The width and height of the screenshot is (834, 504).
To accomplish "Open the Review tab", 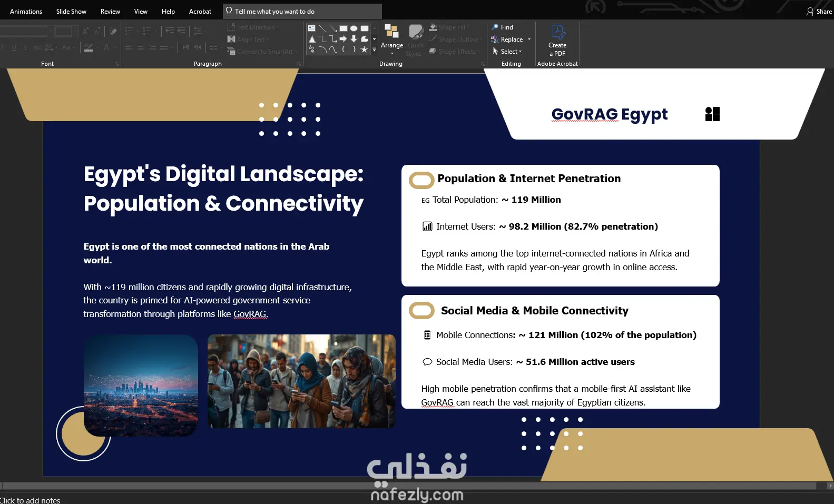I will [x=110, y=12].
